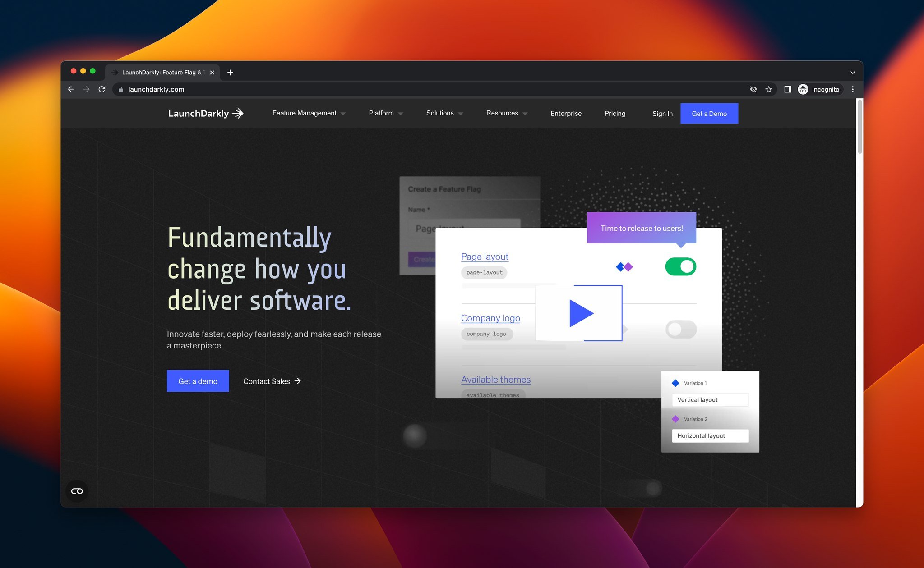This screenshot has height=568, width=924.
Task: Select Variation 2 Horizontal layout option
Action: 710,435
